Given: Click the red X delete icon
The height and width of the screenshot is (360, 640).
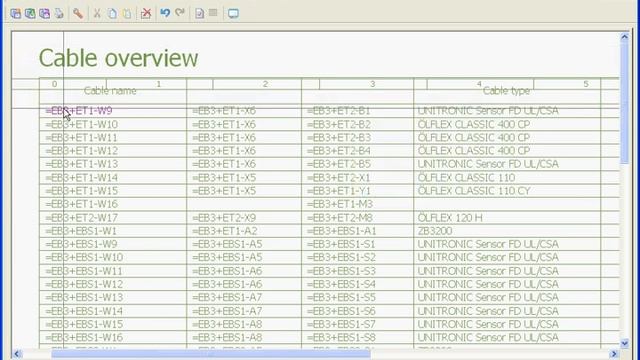Looking at the screenshot, I should coord(146,13).
